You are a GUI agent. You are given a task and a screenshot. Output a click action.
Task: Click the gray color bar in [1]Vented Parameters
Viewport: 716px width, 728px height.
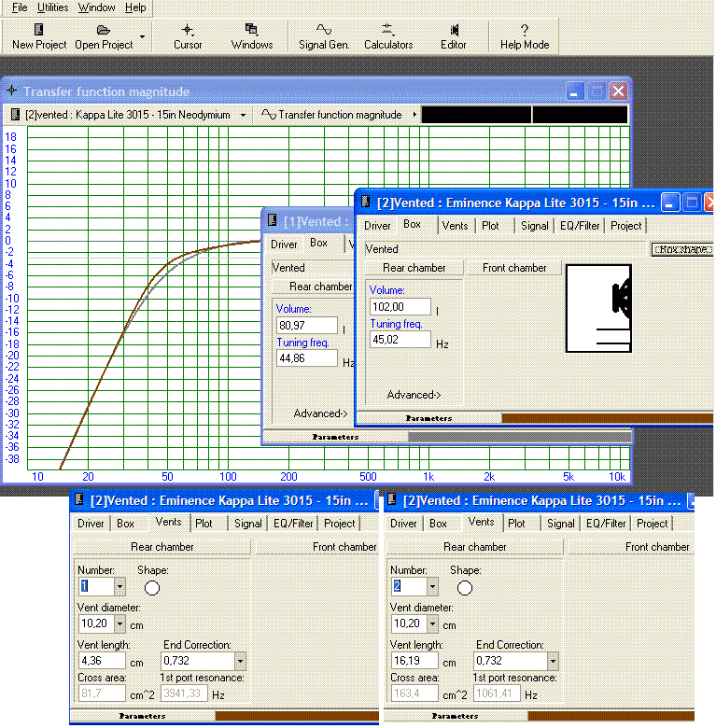pos(520,437)
